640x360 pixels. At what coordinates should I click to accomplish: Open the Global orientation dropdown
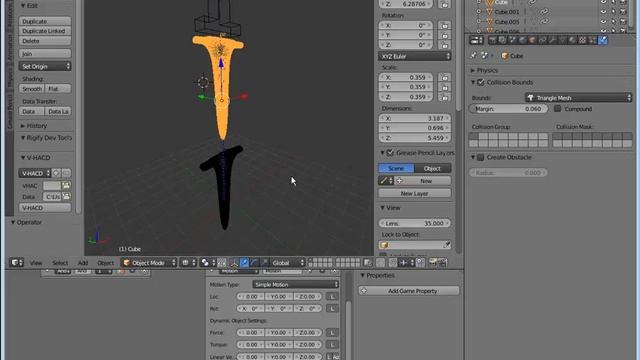tap(287, 262)
